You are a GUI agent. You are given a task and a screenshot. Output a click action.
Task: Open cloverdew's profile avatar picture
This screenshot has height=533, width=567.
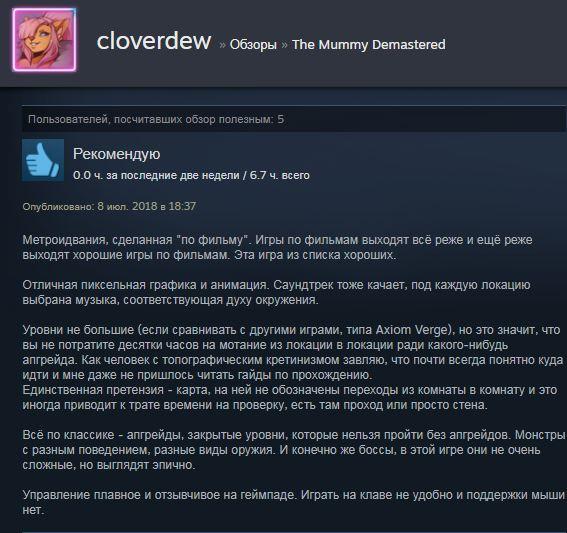pos(44,40)
